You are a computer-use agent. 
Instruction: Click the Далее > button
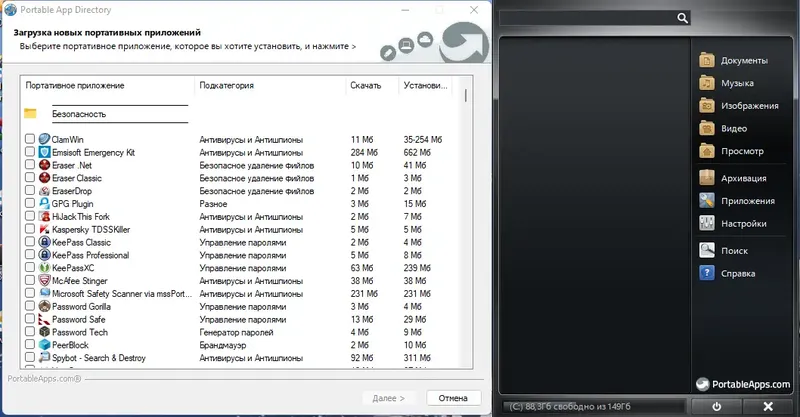[x=389, y=398]
